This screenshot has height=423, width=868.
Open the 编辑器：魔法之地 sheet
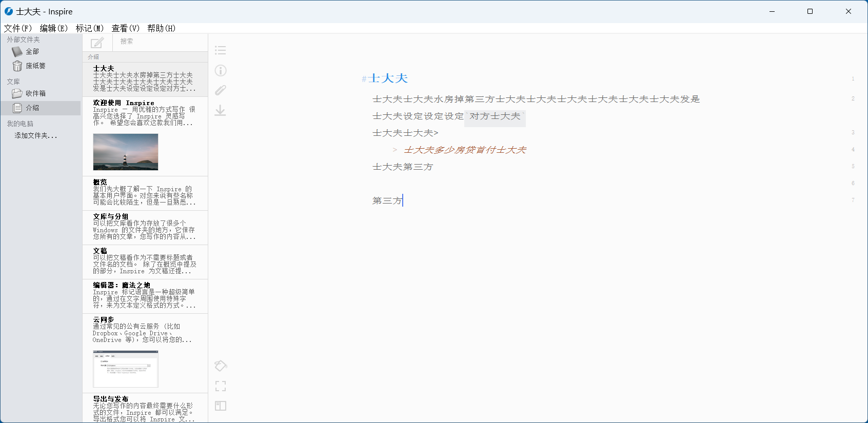[145, 296]
